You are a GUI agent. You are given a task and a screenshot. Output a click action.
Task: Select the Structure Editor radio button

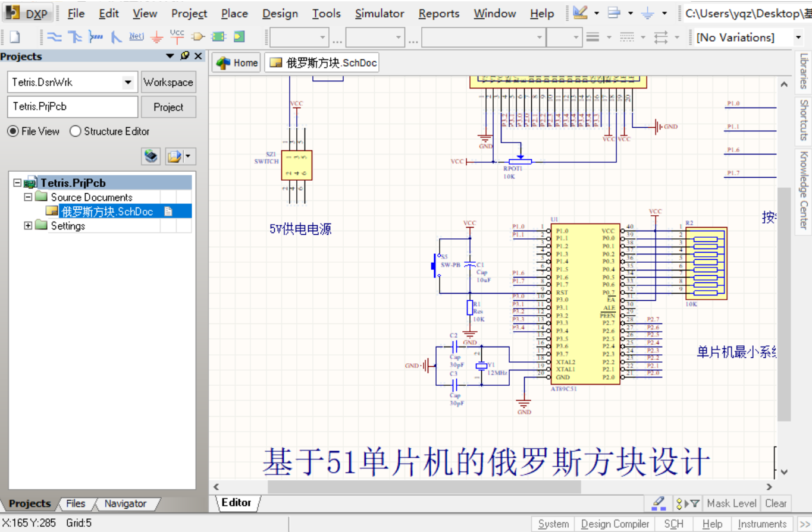pos(76,131)
